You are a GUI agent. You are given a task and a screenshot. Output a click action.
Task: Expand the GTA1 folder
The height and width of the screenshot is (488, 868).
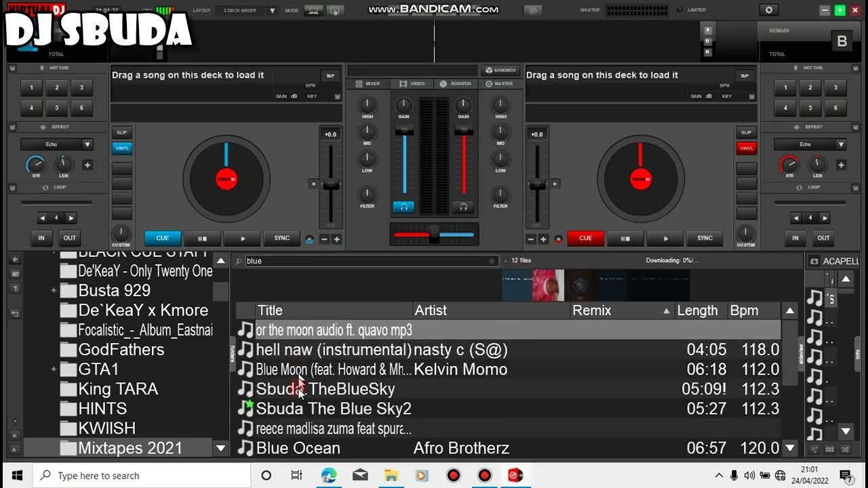tap(54, 369)
